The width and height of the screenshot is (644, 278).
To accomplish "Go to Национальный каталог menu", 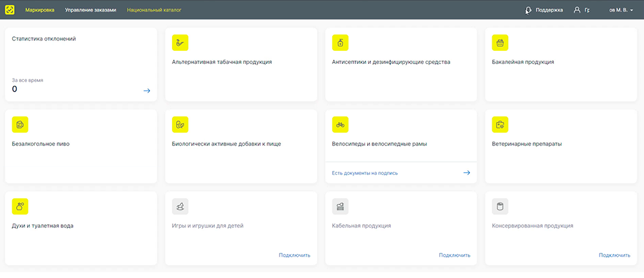I will click(x=154, y=10).
